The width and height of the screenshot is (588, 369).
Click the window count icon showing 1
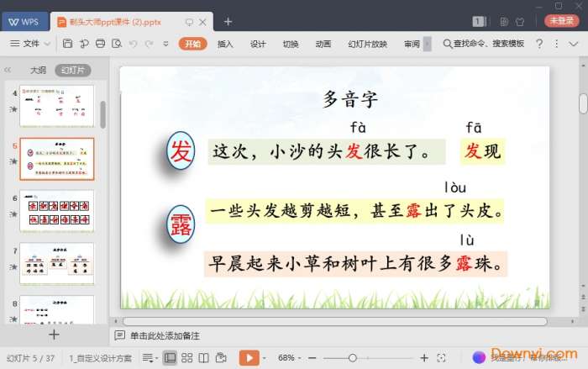(x=479, y=22)
